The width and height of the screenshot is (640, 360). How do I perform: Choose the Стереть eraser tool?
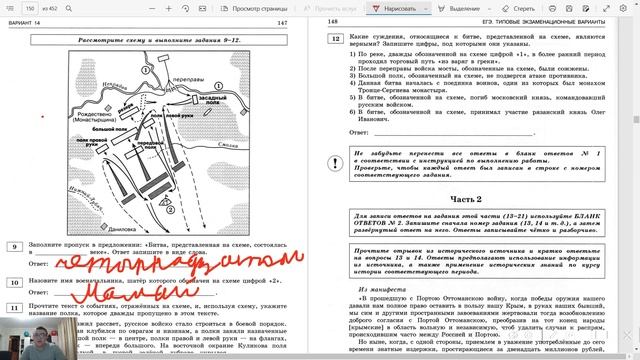click(x=518, y=8)
